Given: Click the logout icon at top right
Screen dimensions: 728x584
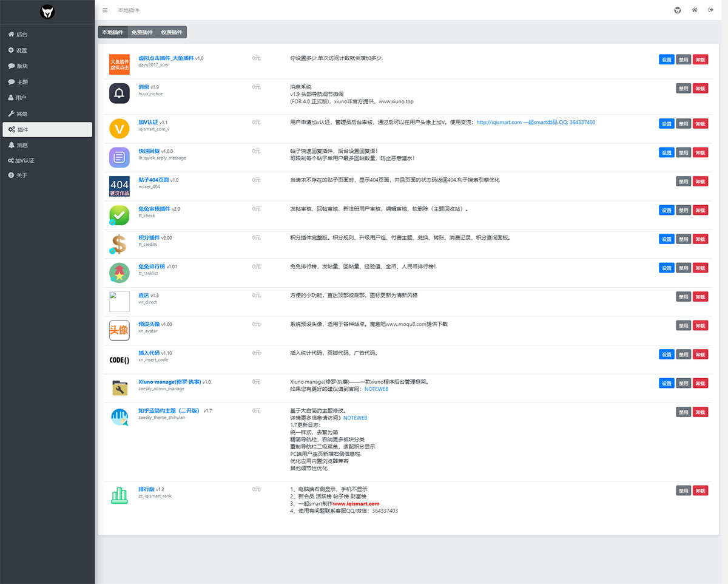Looking at the screenshot, I should pos(710,10).
